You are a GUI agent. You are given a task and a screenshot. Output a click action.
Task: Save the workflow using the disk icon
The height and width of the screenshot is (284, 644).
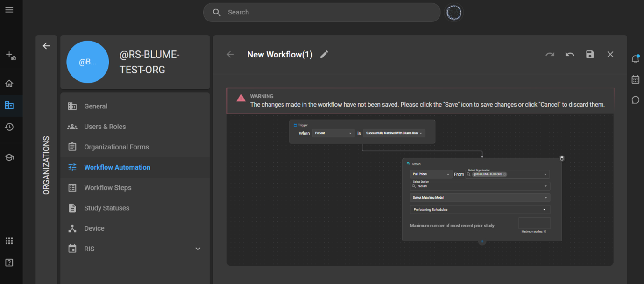[x=590, y=55]
